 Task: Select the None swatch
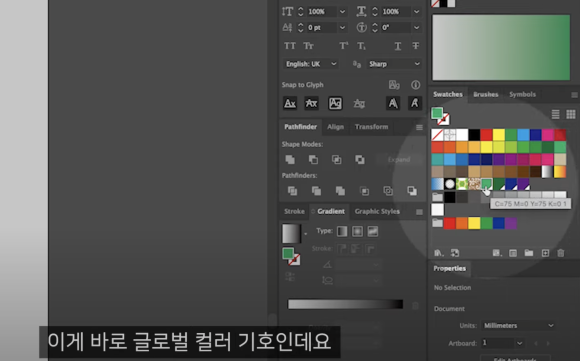[x=437, y=135]
